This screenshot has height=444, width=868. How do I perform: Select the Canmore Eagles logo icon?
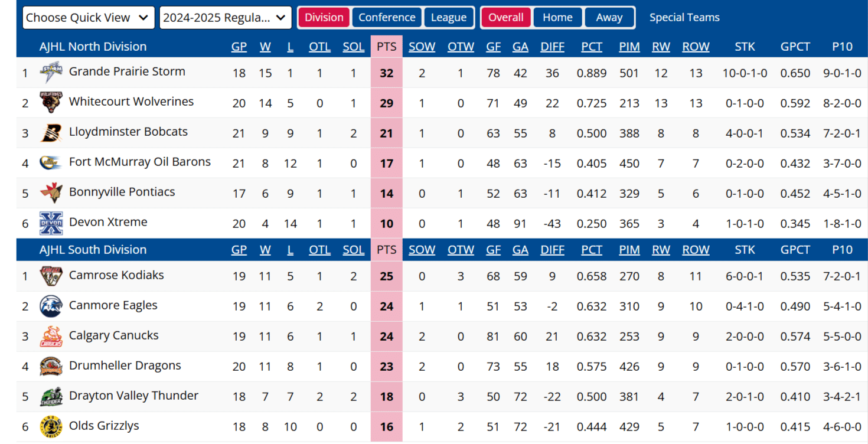pos(51,306)
